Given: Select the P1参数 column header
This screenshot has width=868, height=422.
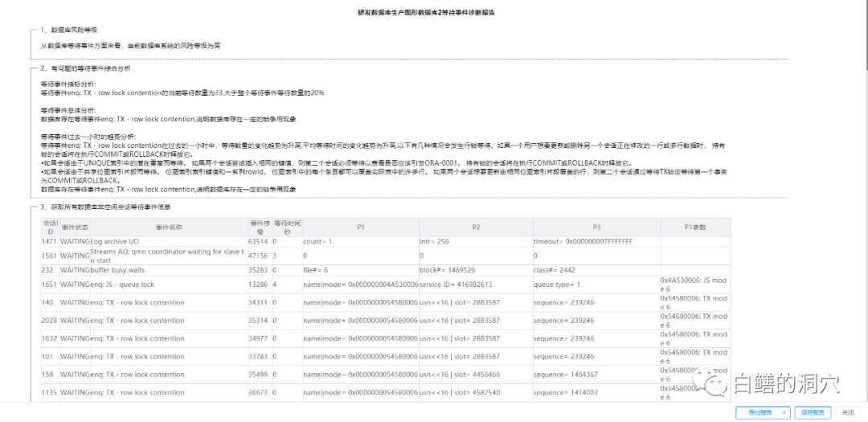Looking at the screenshot, I should click(694, 227).
